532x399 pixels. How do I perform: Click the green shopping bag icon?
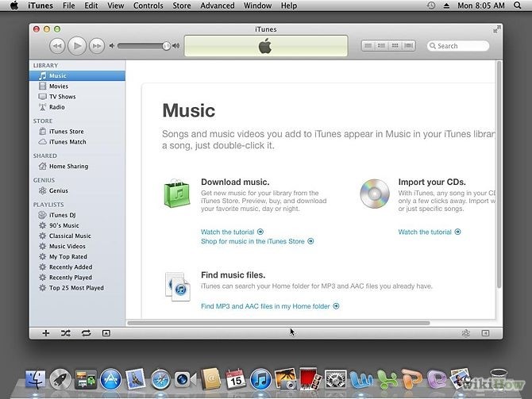point(177,194)
